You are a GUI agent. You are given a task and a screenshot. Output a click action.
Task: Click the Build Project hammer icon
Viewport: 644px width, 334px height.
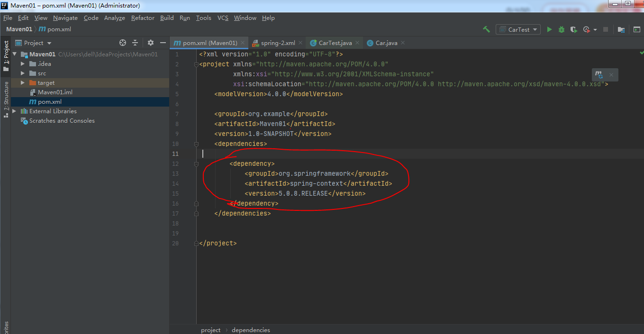click(x=486, y=29)
